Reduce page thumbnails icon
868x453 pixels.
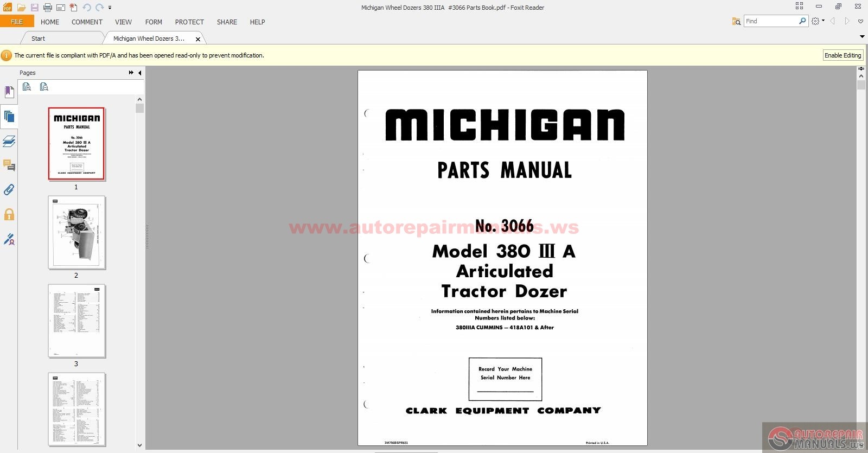tap(44, 87)
